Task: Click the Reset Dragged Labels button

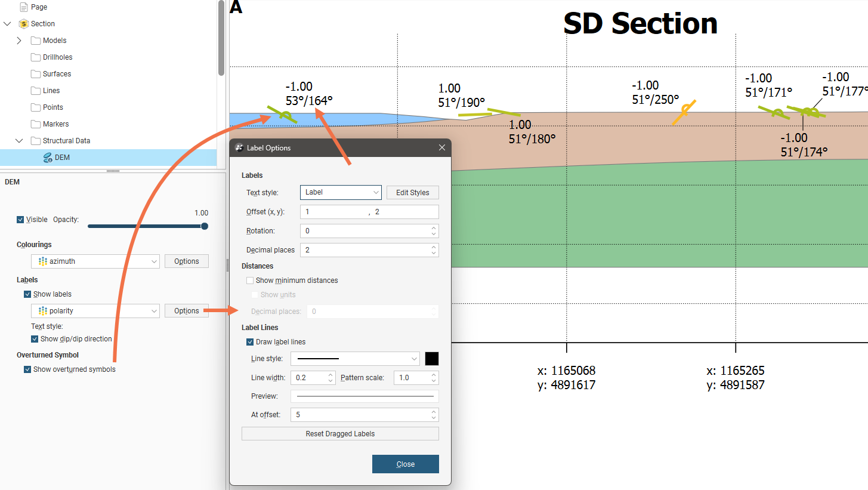Action: click(340, 434)
